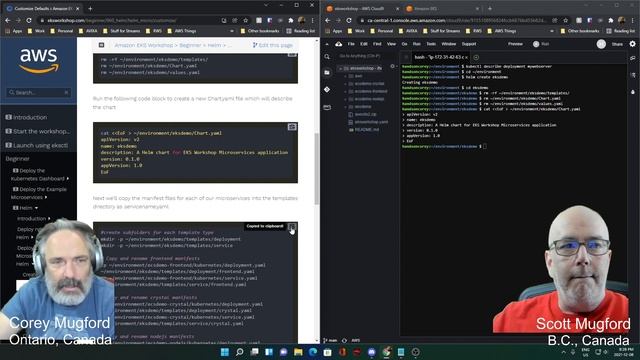Close the bash terminal tab
The image size is (640, 360).
(x=466, y=57)
